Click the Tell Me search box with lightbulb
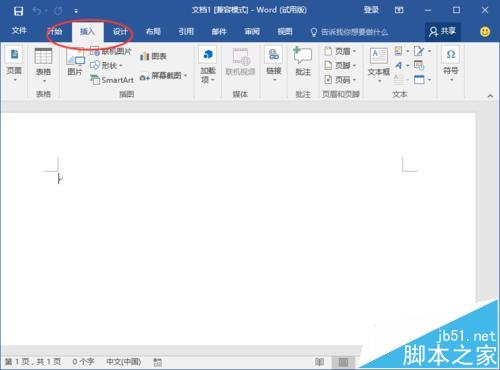The image size is (500, 370). (349, 32)
